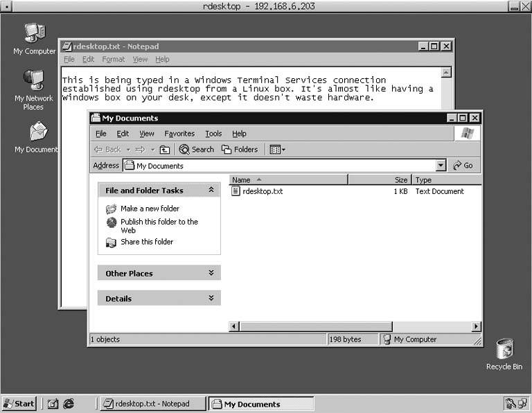Click the My Documents taskbar button
The width and height of the screenshot is (532, 413).
pos(261,404)
